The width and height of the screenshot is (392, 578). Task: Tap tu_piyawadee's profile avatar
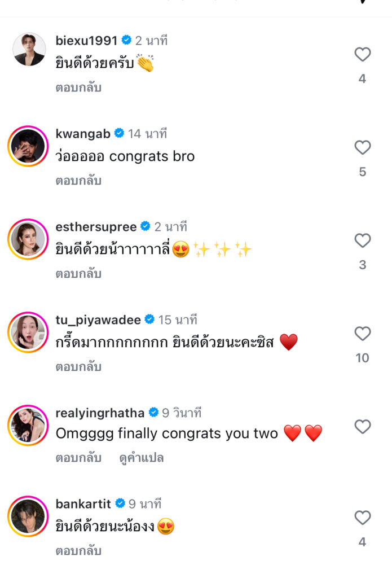pyautogui.click(x=28, y=332)
